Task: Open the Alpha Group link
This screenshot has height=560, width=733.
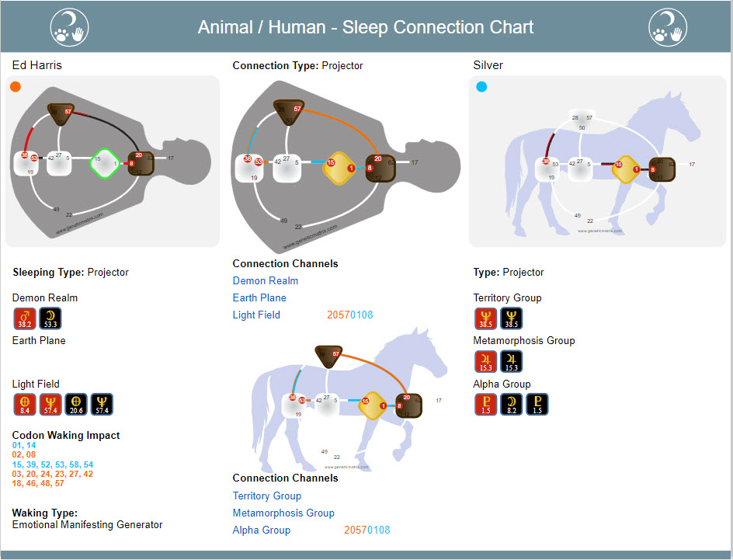Action: click(262, 530)
